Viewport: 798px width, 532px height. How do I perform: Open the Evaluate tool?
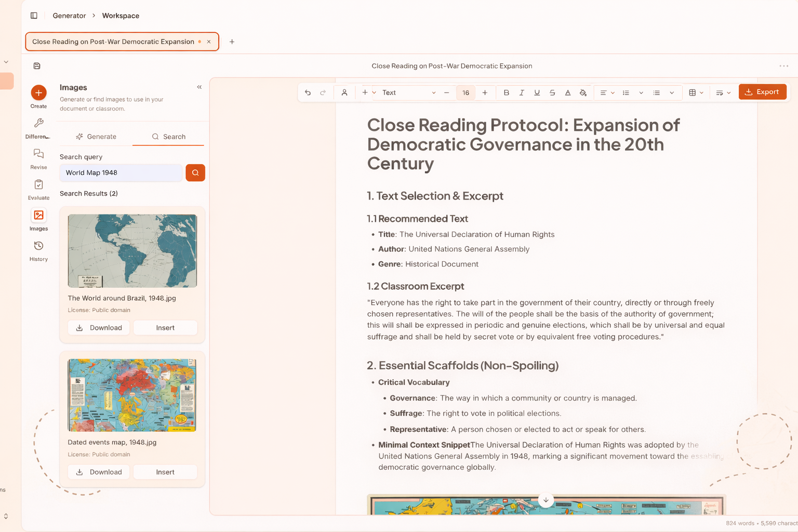[x=38, y=190]
